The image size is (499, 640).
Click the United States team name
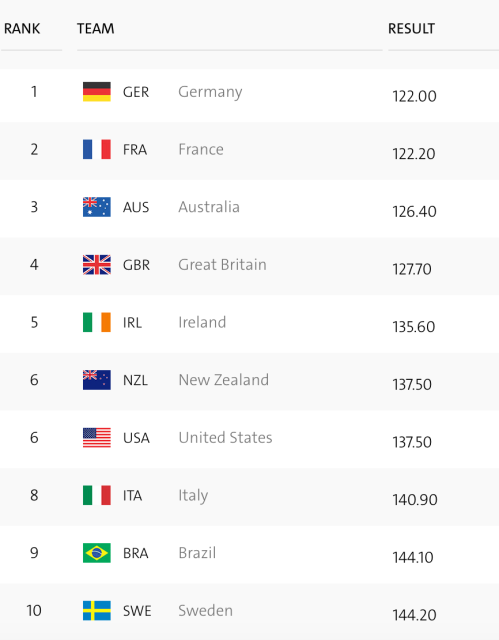tap(225, 438)
